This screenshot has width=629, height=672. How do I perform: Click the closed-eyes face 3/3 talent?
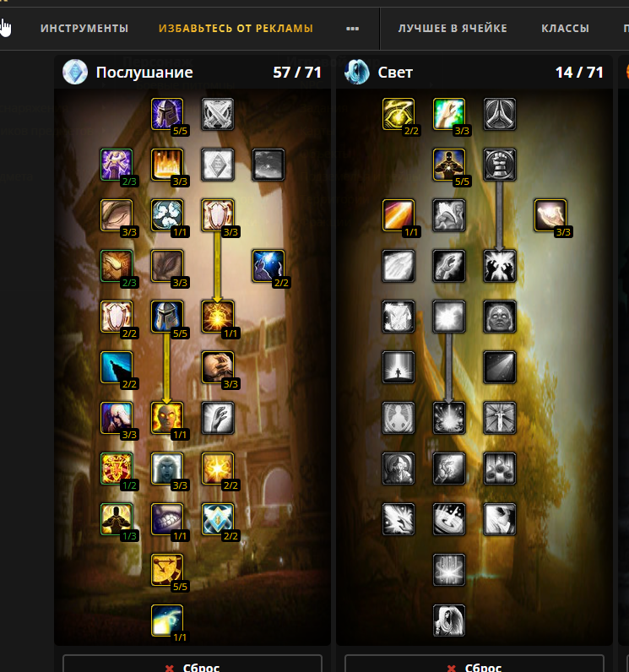click(117, 215)
